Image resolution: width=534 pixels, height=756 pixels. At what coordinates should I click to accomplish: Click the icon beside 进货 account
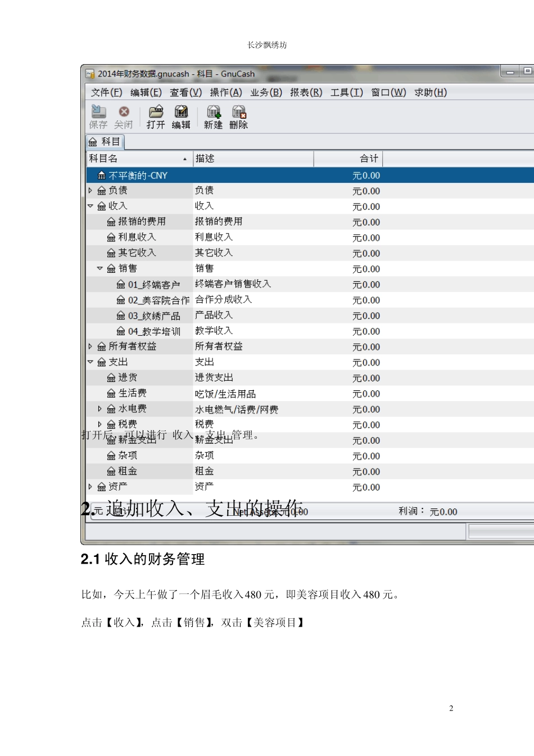point(111,378)
